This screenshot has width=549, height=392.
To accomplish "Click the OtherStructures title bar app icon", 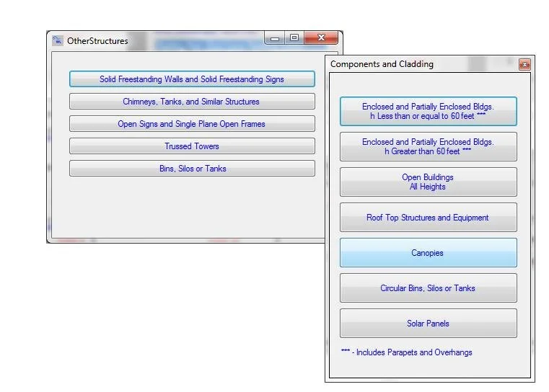I will [x=58, y=40].
